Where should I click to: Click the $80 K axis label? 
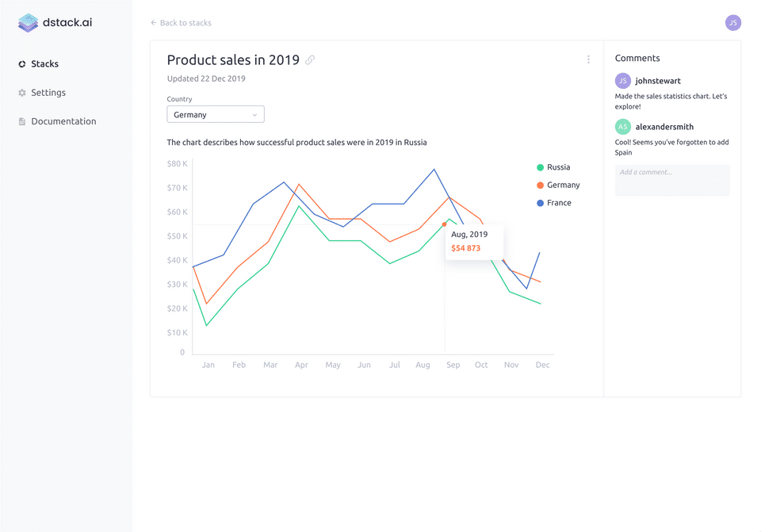(x=177, y=163)
